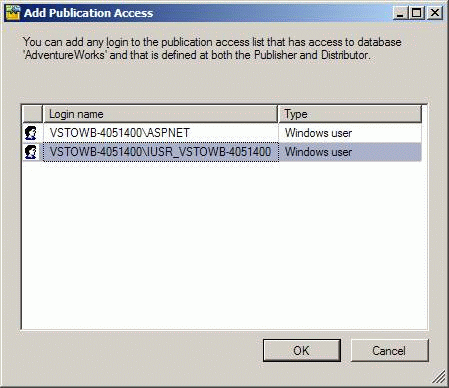The image size is (449, 388).
Task: Click the Windows user type of the IUSR row
Action: pyautogui.click(x=318, y=152)
